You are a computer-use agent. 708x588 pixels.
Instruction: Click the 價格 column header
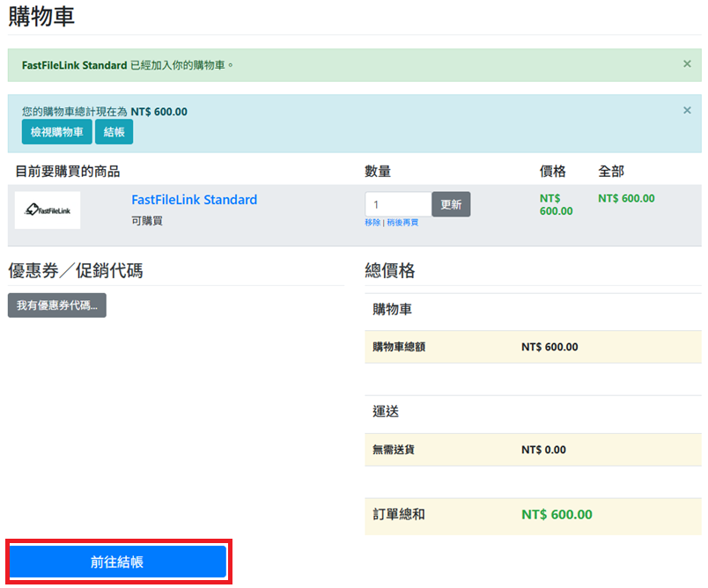pos(553,172)
